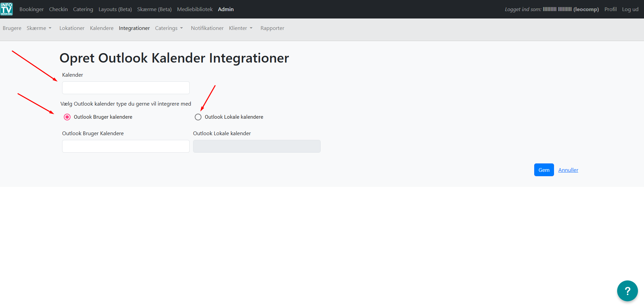Screen dimensions: 644x307
Task: Click the 'Vælg Outlook kalender type' label
Action: pos(126,104)
